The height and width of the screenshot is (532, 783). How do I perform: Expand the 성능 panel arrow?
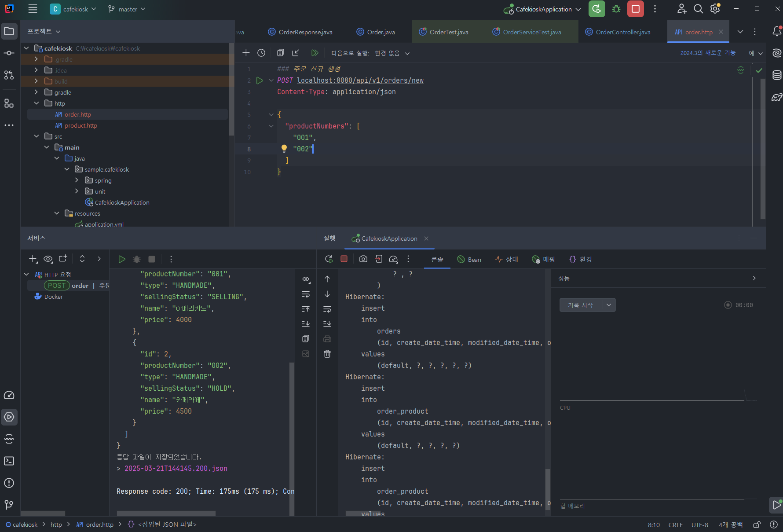click(x=754, y=278)
